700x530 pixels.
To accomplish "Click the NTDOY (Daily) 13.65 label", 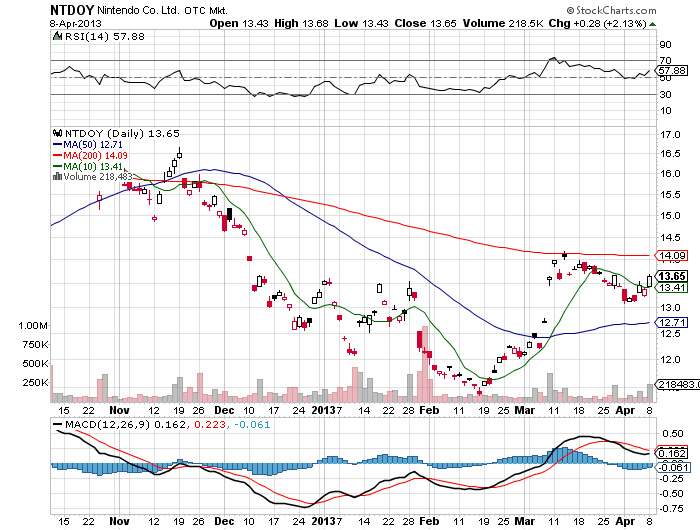I will [122, 133].
